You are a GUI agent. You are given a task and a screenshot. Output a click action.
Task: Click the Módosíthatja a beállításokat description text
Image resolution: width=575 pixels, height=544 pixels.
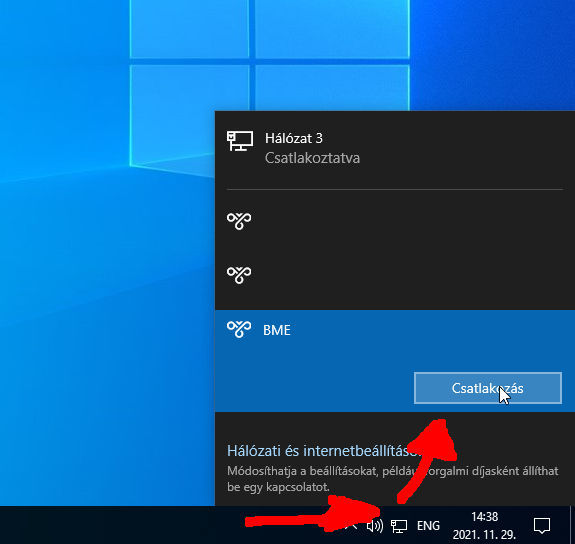point(393,479)
